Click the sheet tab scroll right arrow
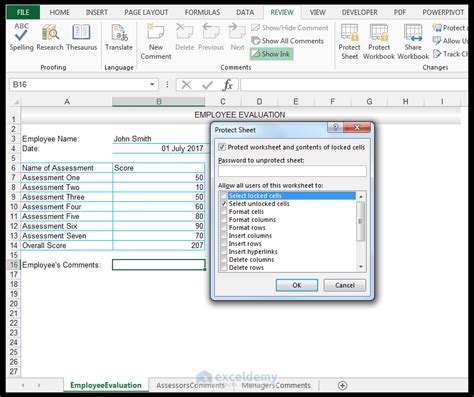Image resolution: width=474 pixels, height=397 pixels. click(x=39, y=385)
